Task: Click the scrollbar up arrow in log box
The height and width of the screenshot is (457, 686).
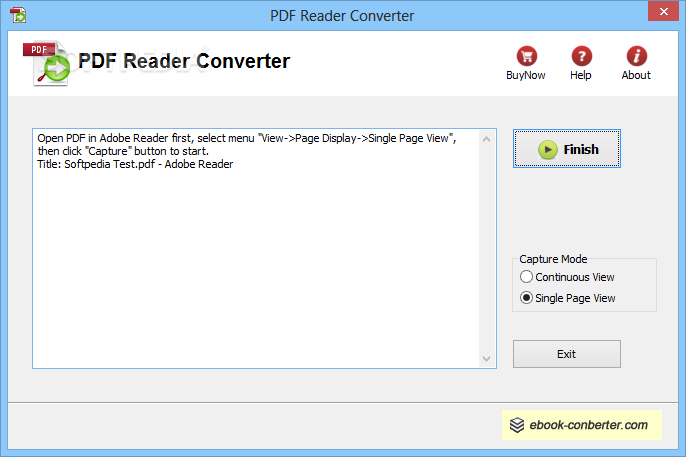Action: [486, 139]
